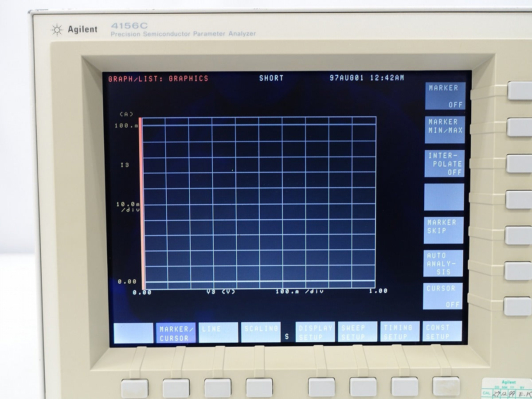This screenshot has height=399, width=532.
Task: Click the red Y-axis bar on graph
Action: click(142, 203)
